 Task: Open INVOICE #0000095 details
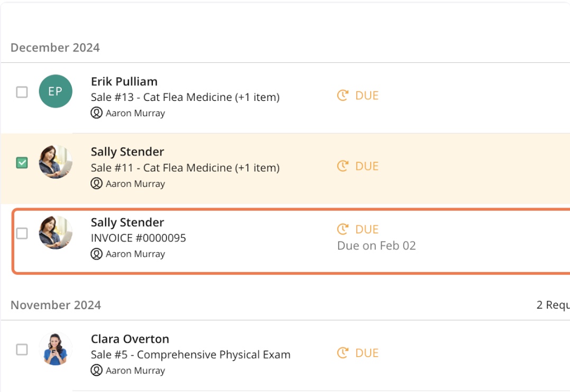(139, 238)
